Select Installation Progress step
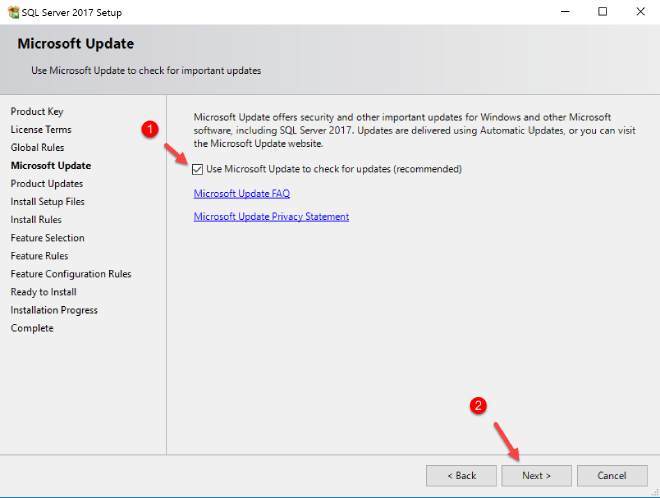The image size is (660, 498). [54, 309]
